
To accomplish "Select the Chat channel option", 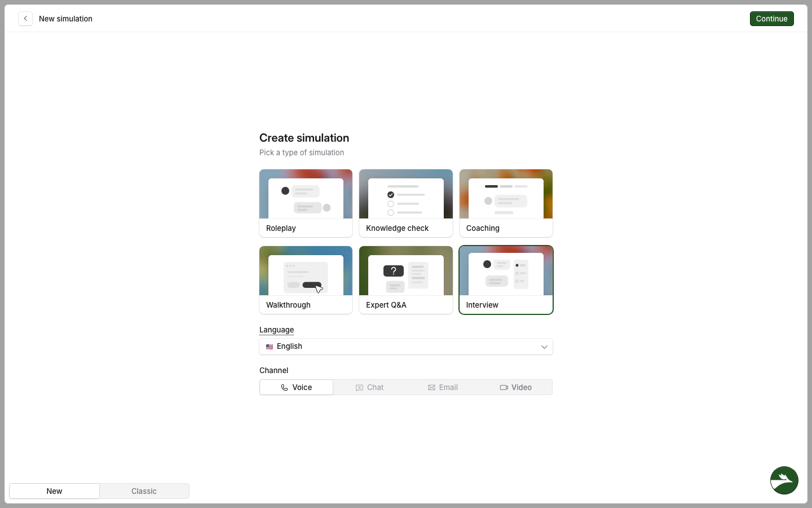I will coord(369,387).
